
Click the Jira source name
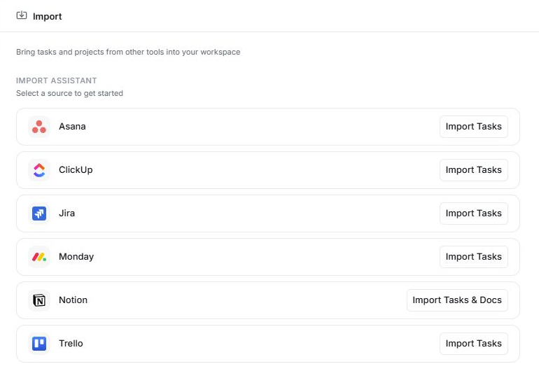66,213
